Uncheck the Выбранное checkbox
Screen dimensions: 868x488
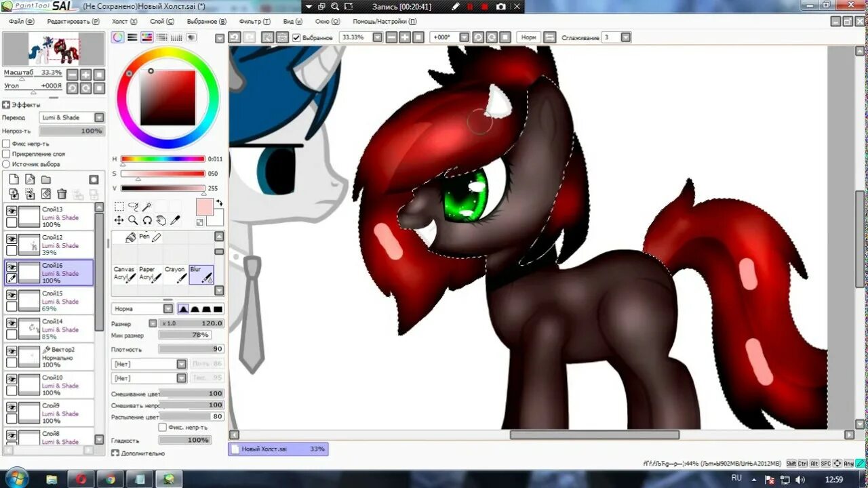(296, 37)
